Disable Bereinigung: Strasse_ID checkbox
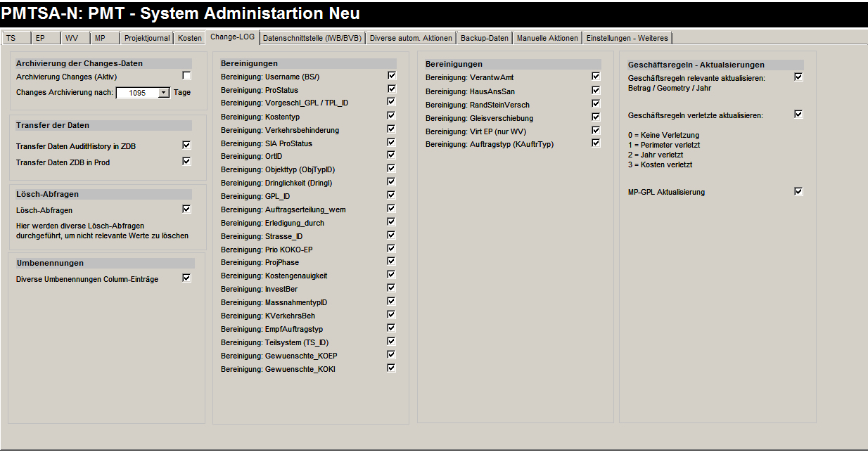Image resolution: width=868 pixels, height=452 pixels. tap(392, 235)
